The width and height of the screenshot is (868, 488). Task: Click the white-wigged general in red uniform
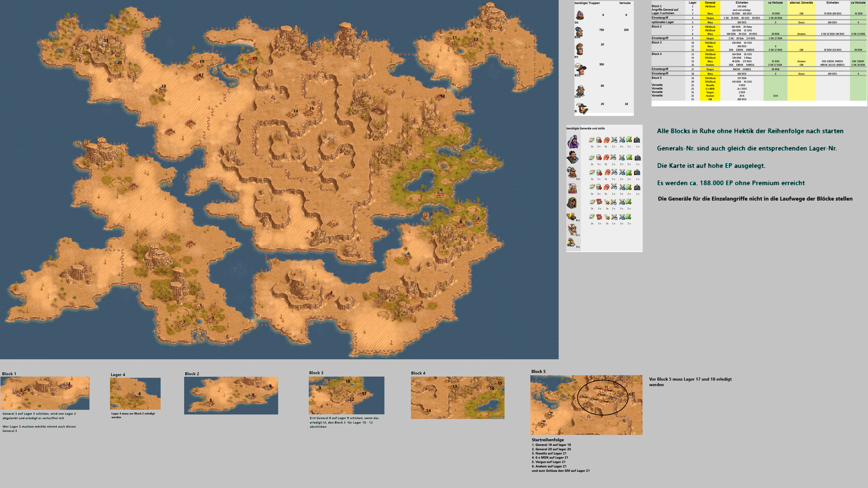coord(573,188)
